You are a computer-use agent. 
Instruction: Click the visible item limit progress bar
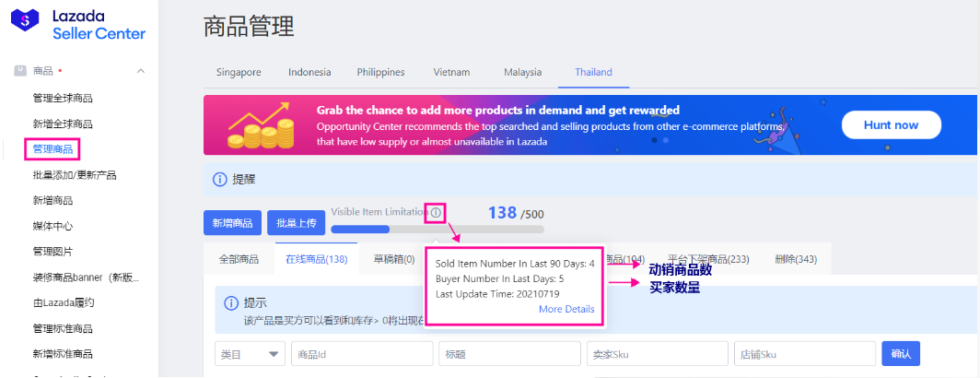[437, 229]
